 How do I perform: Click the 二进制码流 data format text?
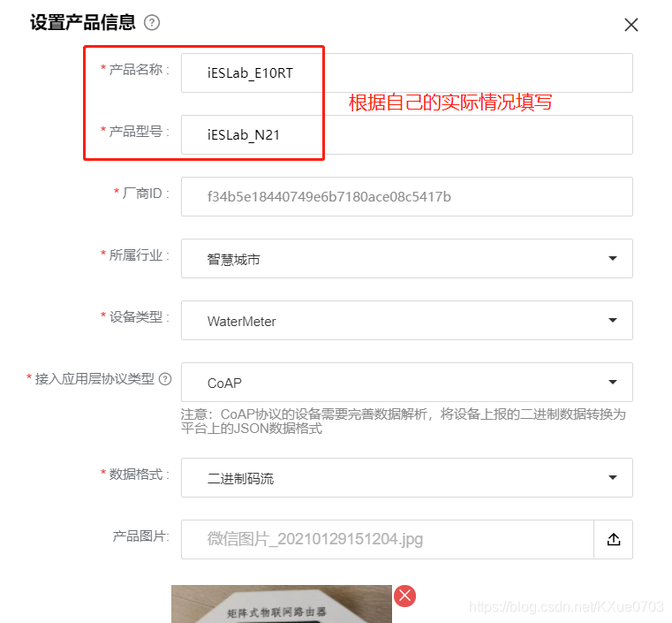tap(240, 478)
